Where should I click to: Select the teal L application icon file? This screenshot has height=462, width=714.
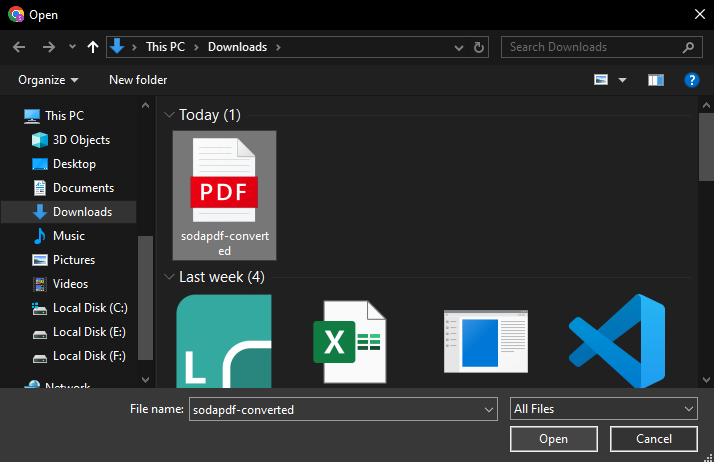(224, 341)
